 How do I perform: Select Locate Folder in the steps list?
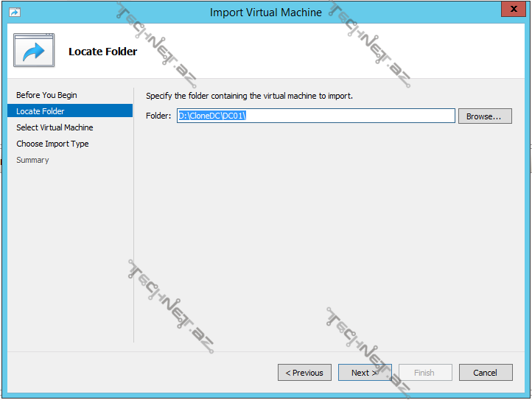pyautogui.click(x=41, y=111)
